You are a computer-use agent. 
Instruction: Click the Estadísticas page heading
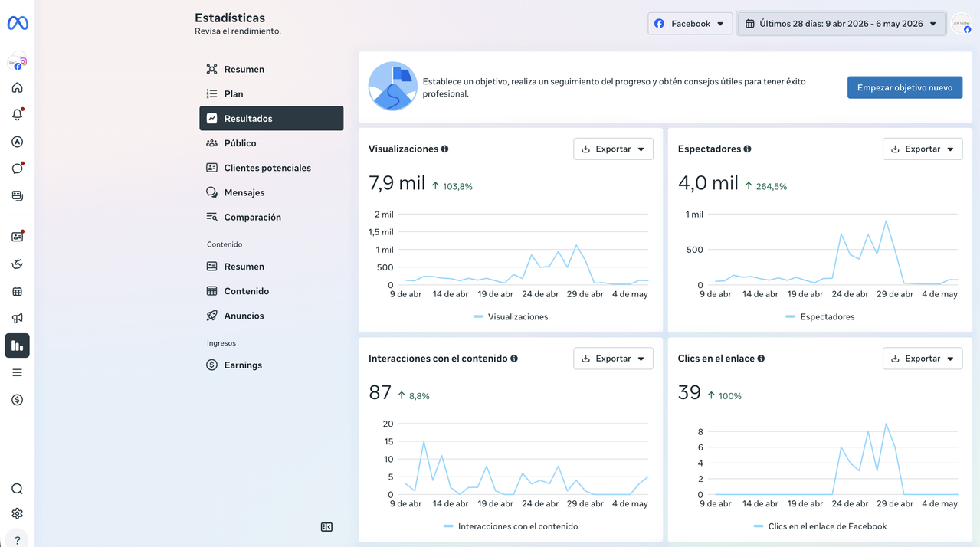pyautogui.click(x=230, y=18)
